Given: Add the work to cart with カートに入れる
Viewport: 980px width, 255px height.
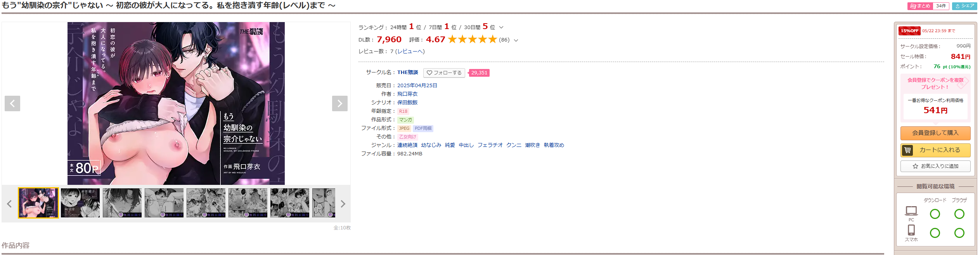Looking at the screenshot, I should (935, 150).
